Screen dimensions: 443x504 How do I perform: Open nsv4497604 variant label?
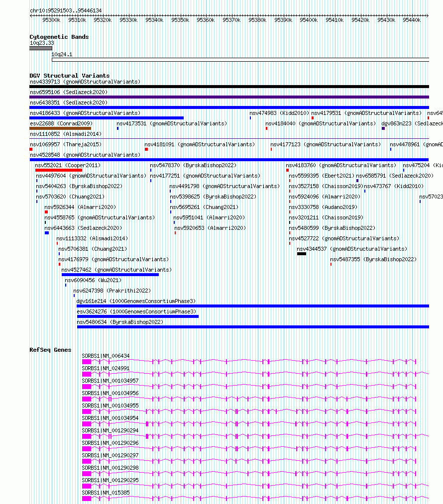(x=91, y=176)
